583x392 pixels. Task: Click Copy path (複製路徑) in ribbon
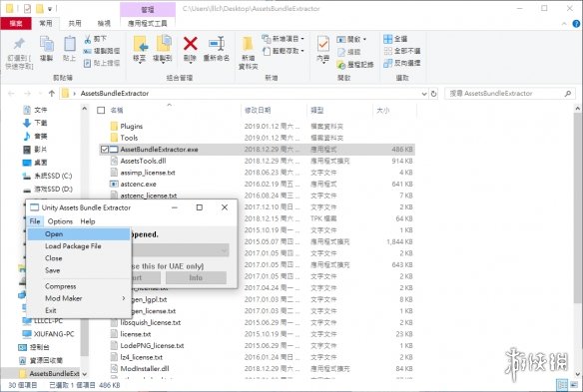point(102,51)
